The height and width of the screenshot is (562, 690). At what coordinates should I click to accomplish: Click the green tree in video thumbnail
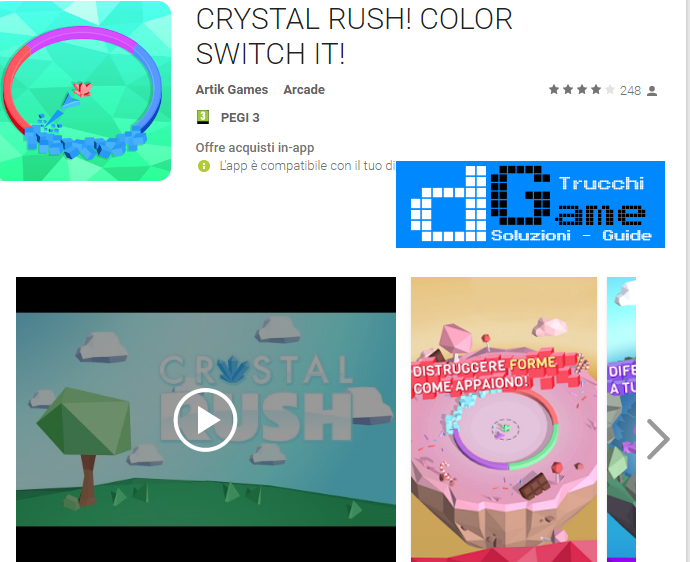click(x=84, y=444)
